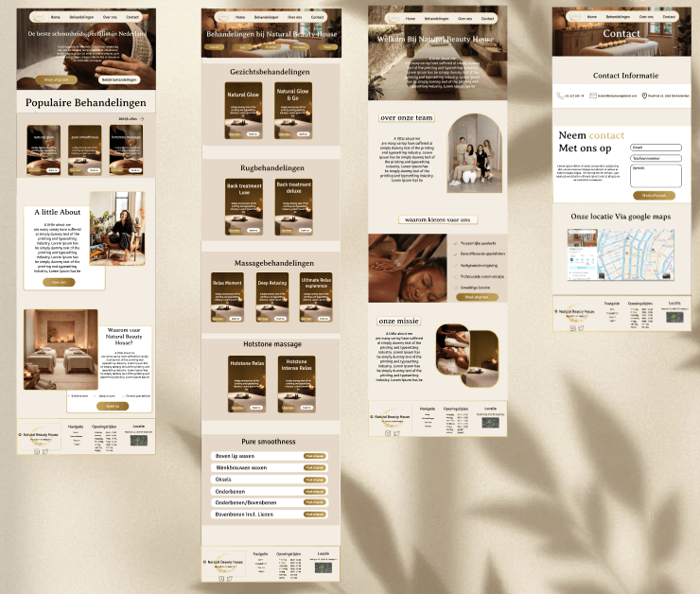The height and width of the screenshot is (594, 700).
Task: Open Behandelingen in the homepage navigation bar
Action: [x=81, y=17]
